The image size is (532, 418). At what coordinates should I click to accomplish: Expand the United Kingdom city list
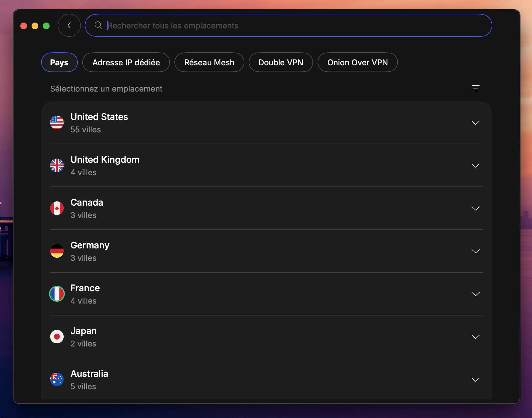pos(476,166)
